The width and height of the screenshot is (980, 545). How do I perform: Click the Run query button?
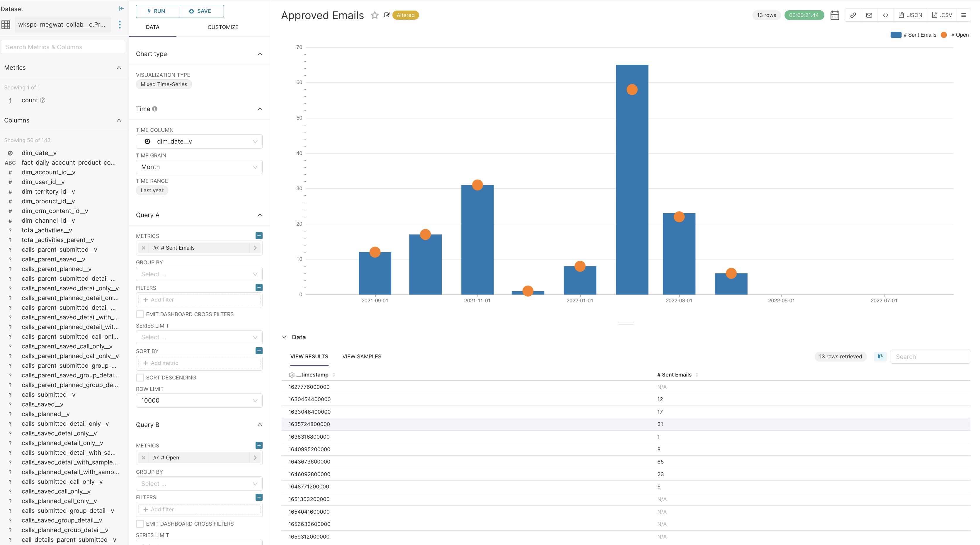[158, 11]
